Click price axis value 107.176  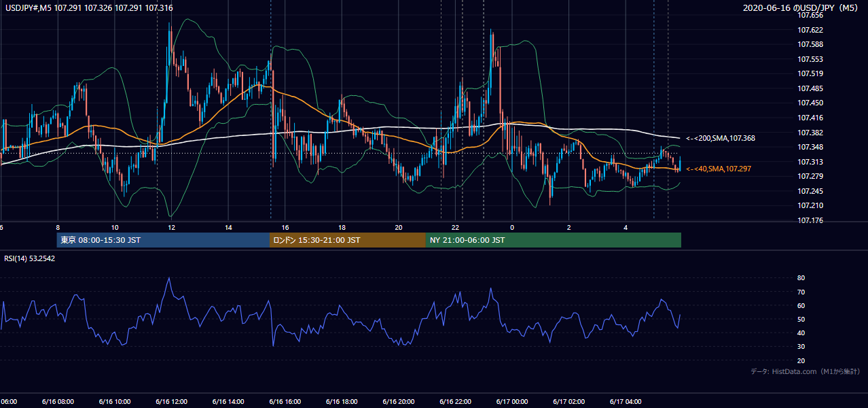[x=810, y=220]
